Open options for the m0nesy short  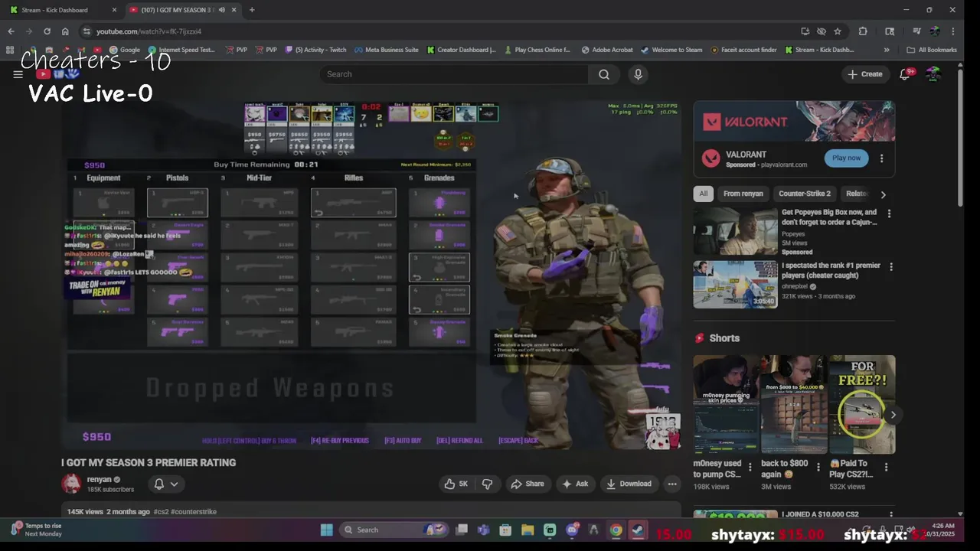coord(750,467)
